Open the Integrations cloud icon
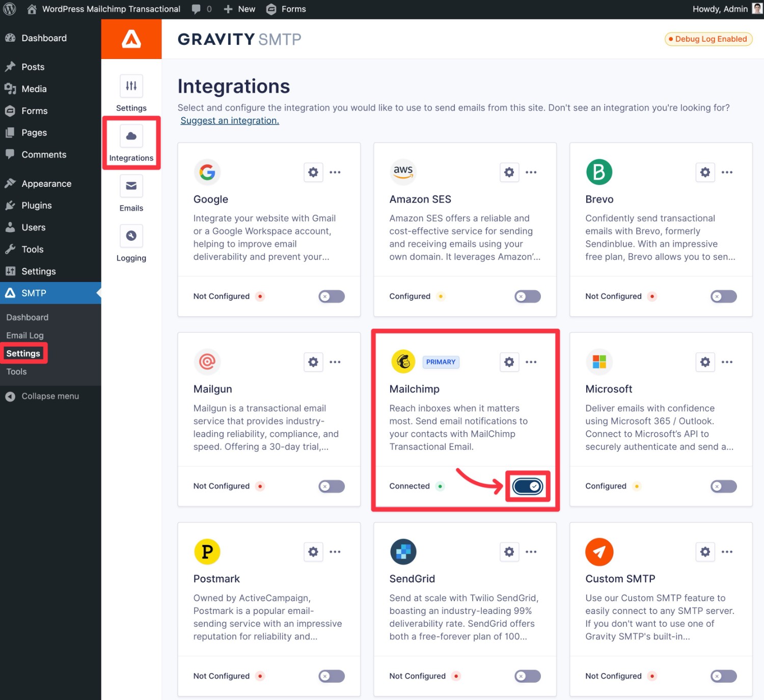The height and width of the screenshot is (700, 764). pyautogui.click(x=131, y=136)
